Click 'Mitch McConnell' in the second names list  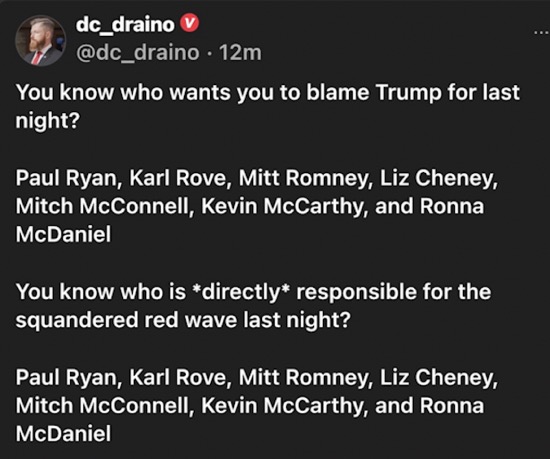102,406
